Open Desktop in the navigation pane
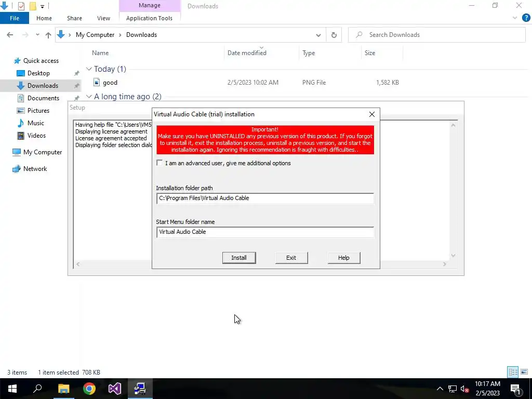 [38, 73]
